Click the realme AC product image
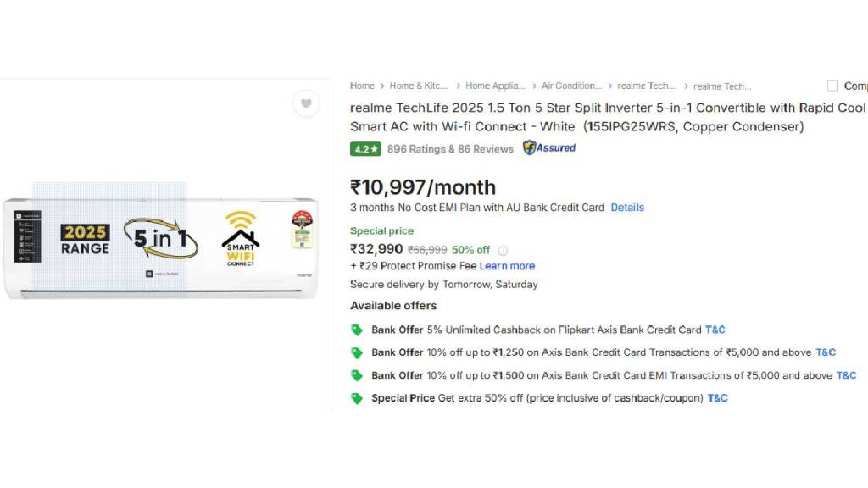 click(161, 247)
